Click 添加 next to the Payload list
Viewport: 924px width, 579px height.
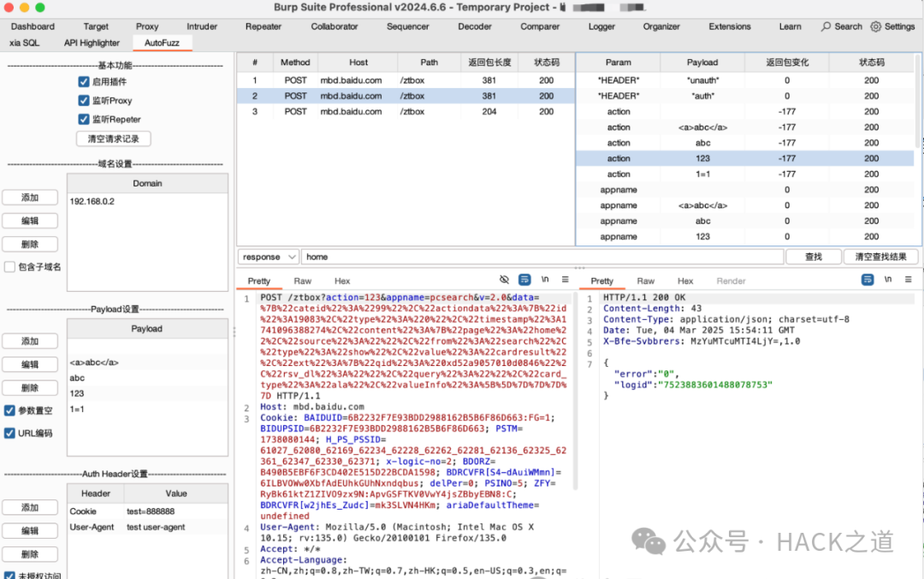pos(30,341)
